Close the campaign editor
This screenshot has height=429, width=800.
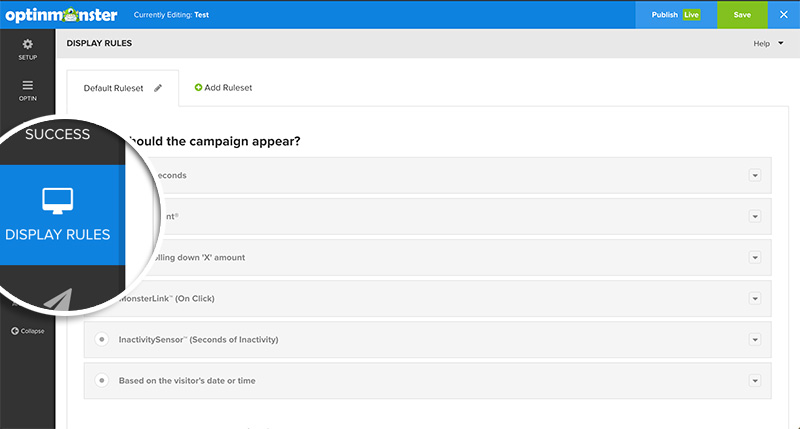pos(784,15)
